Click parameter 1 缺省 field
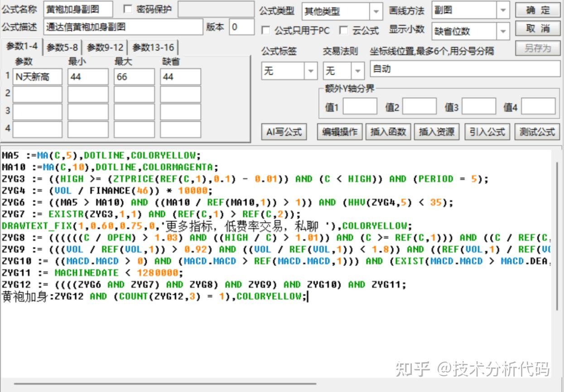Screen dimensions: 564x392 tap(180, 77)
